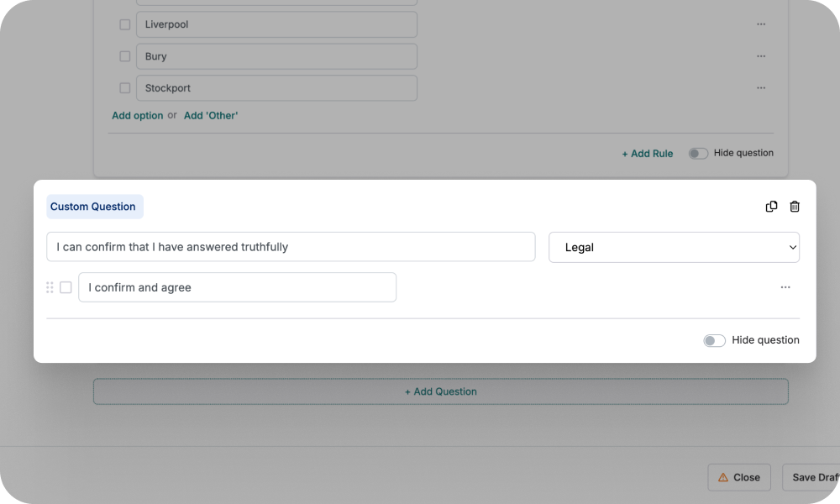Screen dimensions: 840x504
Task: Check the Stockport option checkbox
Action: pos(124,87)
